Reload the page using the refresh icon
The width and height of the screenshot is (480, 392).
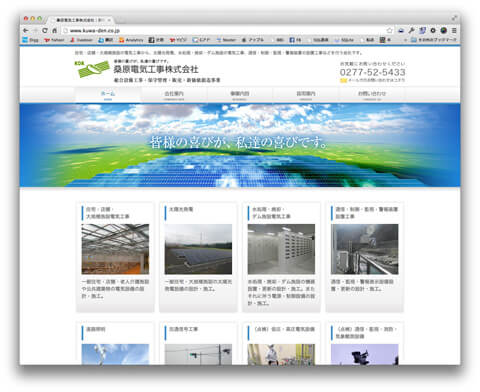coord(45,30)
